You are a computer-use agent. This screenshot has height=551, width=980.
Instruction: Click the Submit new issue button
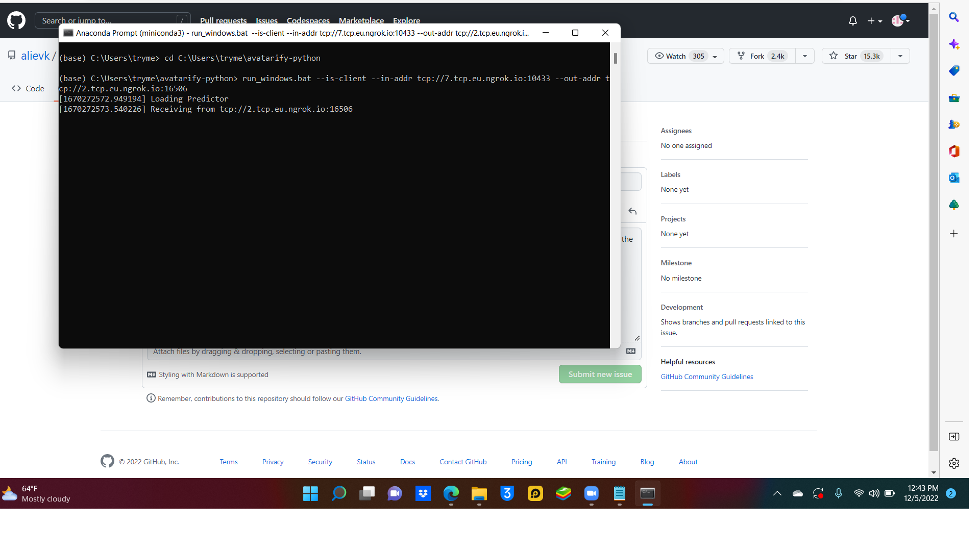click(x=600, y=374)
